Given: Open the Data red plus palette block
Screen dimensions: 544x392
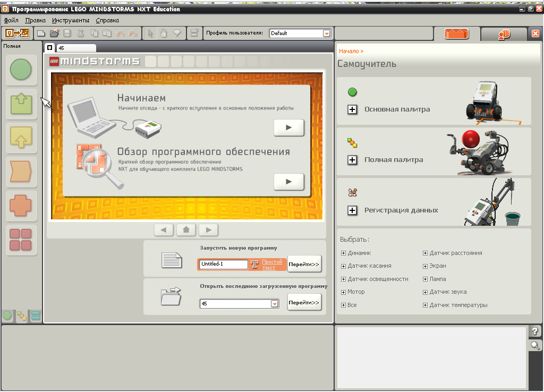Looking at the screenshot, I should tap(21, 206).
